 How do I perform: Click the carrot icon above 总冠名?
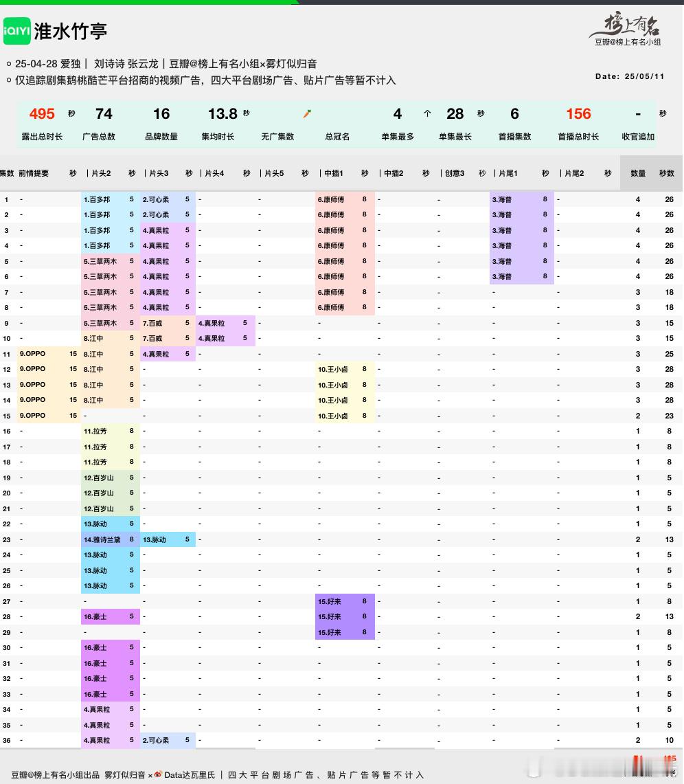pyautogui.click(x=307, y=114)
